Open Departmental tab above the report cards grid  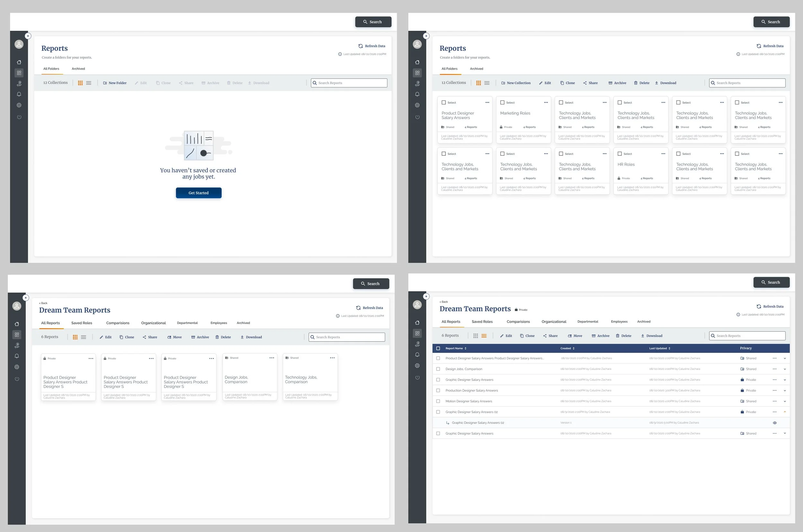point(187,323)
